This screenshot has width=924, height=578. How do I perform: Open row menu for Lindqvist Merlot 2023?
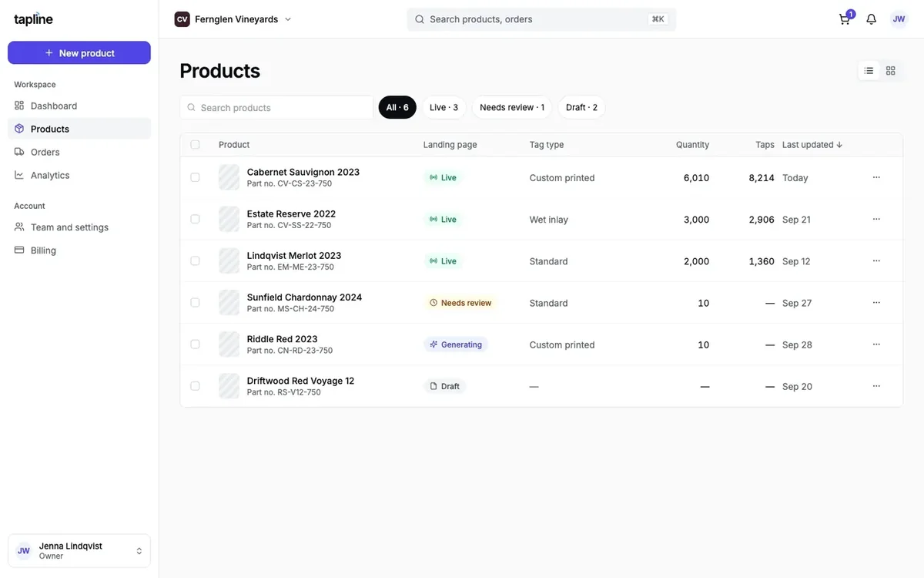[x=876, y=260]
